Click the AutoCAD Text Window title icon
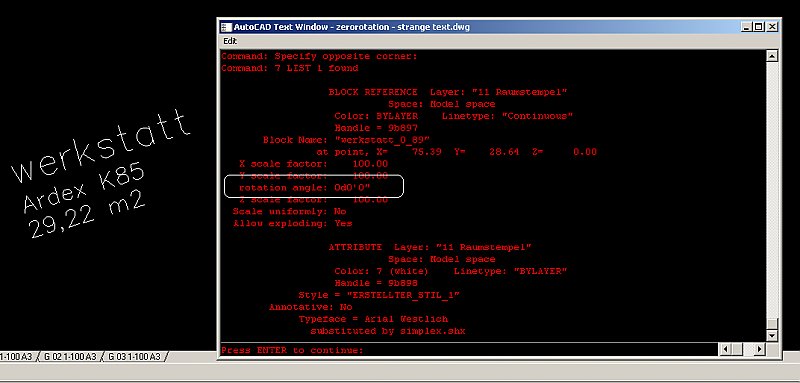This screenshot has height=383, width=800. point(226,27)
